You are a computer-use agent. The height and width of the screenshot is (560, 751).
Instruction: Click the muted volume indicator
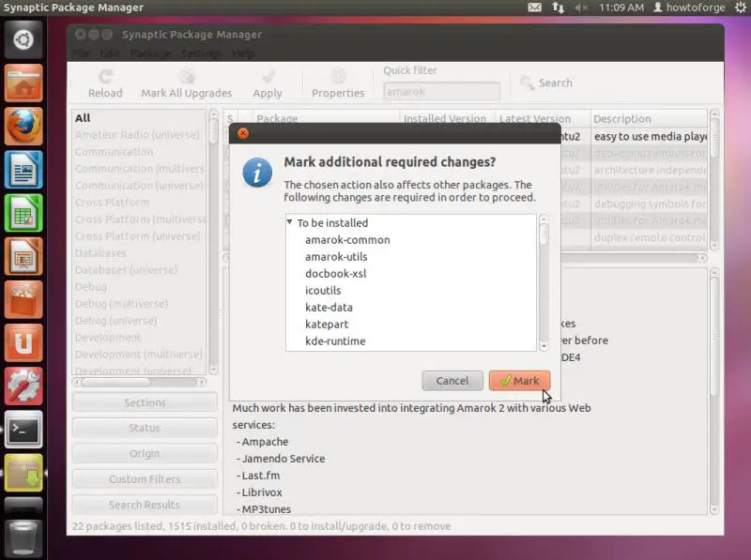point(581,8)
